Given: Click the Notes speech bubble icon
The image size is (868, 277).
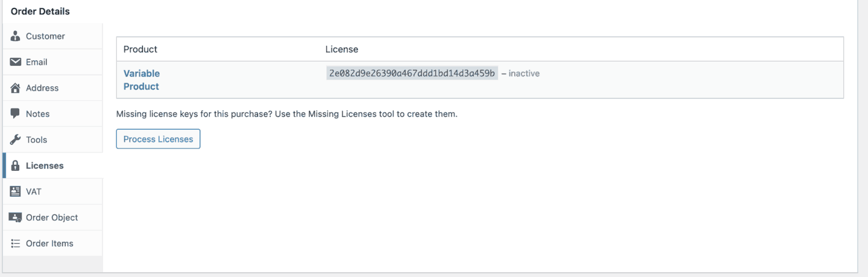Looking at the screenshot, I should (x=16, y=113).
